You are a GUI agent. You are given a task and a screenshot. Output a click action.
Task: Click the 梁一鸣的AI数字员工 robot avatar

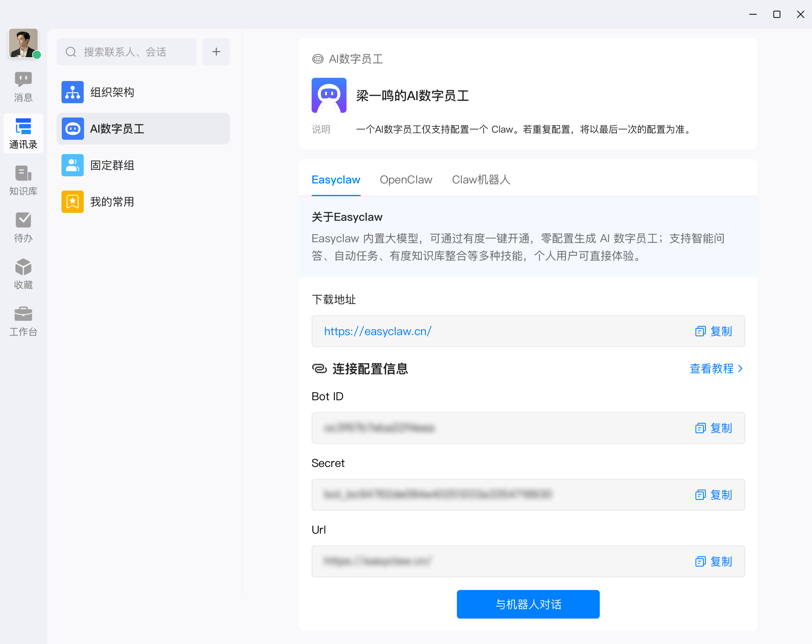click(x=329, y=95)
